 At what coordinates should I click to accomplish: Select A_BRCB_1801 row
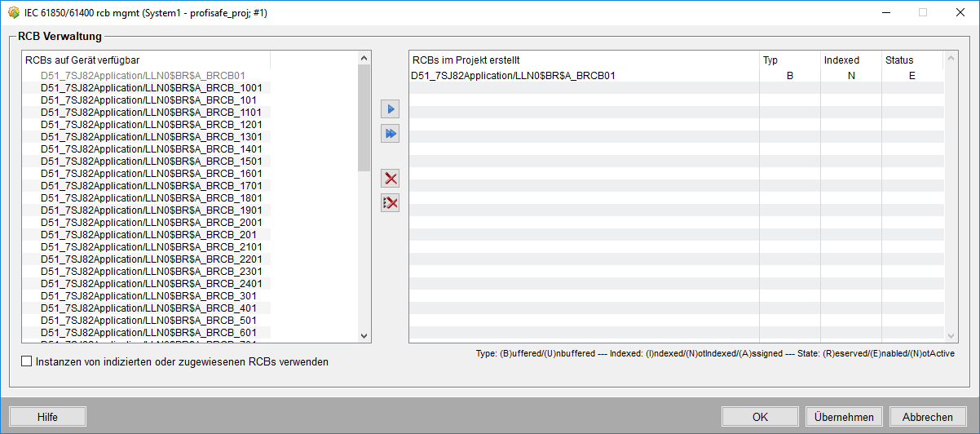coord(147,197)
